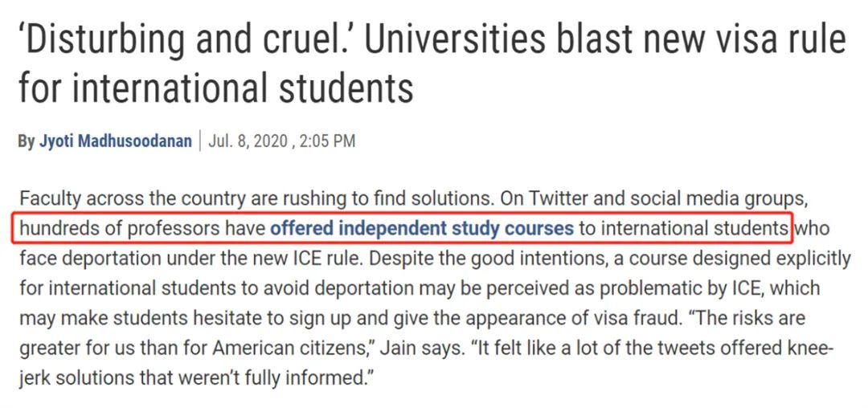Click the vertical divider after the author name
This screenshot has width=868, height=408.
coord(199,141)
